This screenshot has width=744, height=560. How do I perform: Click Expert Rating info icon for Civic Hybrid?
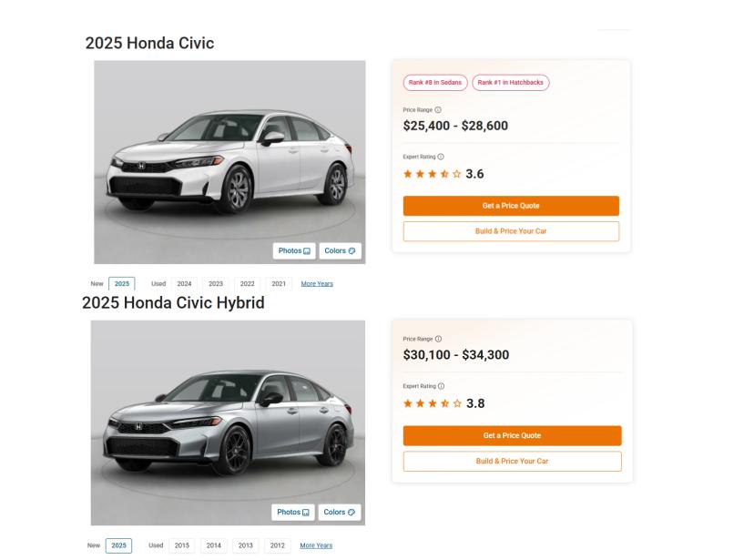(443, 386)
